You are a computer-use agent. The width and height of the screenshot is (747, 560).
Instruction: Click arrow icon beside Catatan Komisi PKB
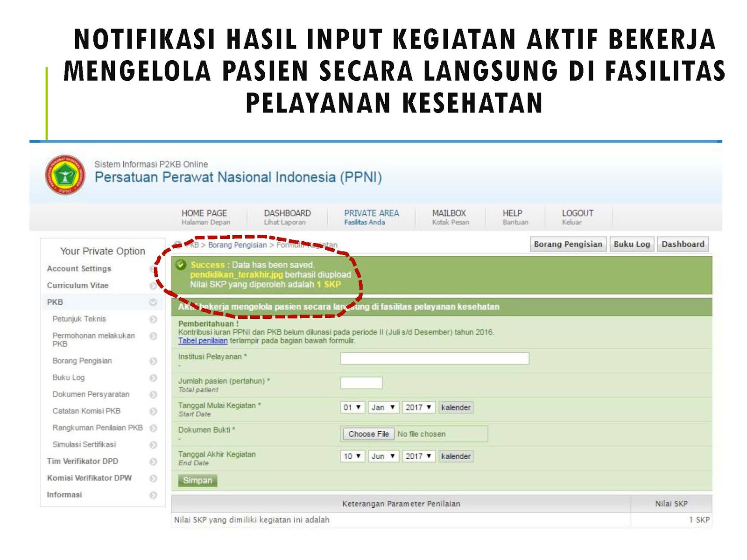(x=153, y=412)
